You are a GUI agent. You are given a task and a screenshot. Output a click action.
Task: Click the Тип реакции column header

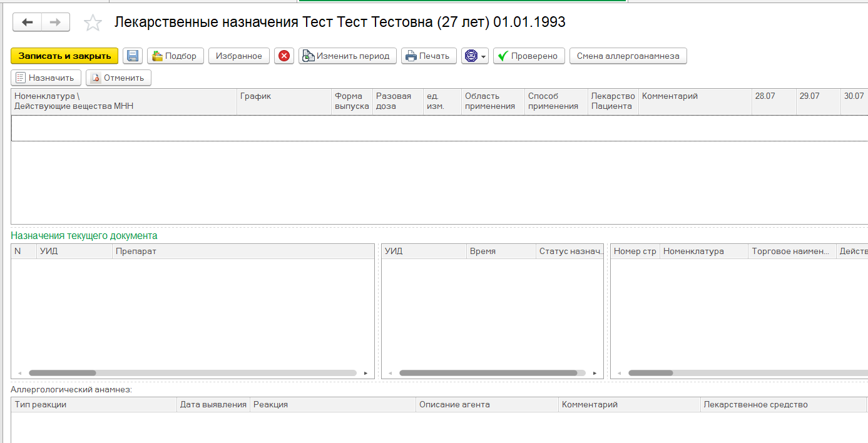[94, 404]
